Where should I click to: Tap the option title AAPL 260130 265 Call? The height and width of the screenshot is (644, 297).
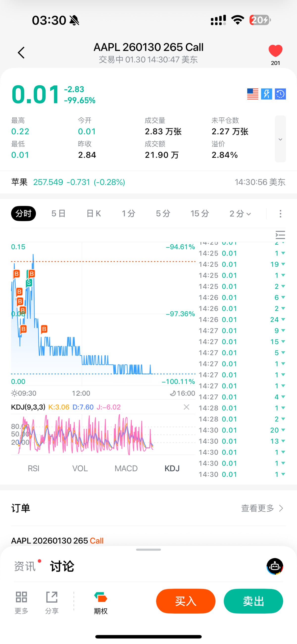tap(148, 47)
